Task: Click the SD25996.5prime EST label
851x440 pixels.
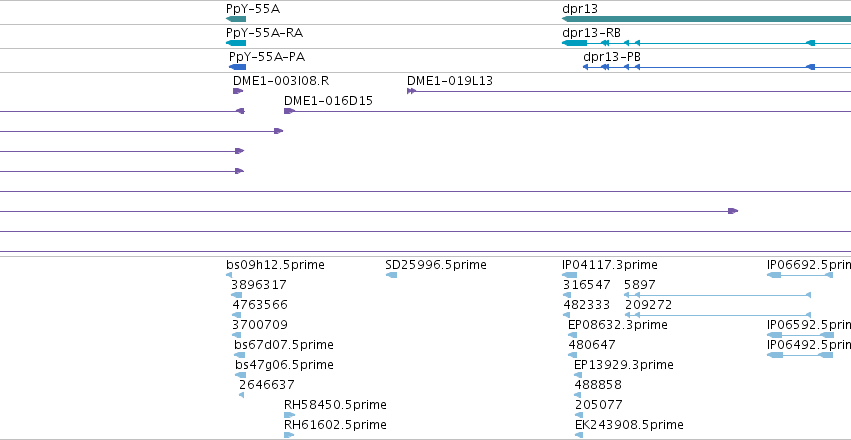Action: pos(436,265)
